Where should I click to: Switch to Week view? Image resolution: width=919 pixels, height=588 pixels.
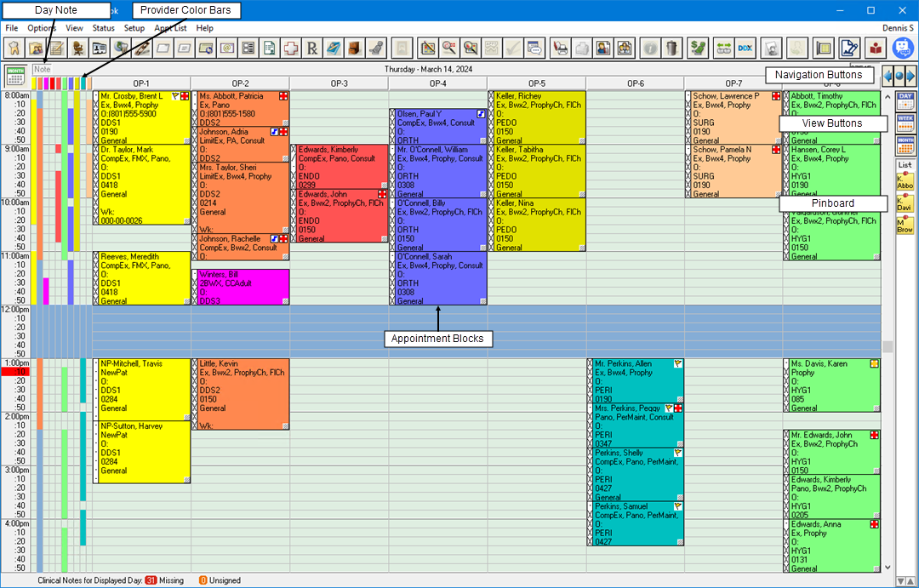click(905, 122)
